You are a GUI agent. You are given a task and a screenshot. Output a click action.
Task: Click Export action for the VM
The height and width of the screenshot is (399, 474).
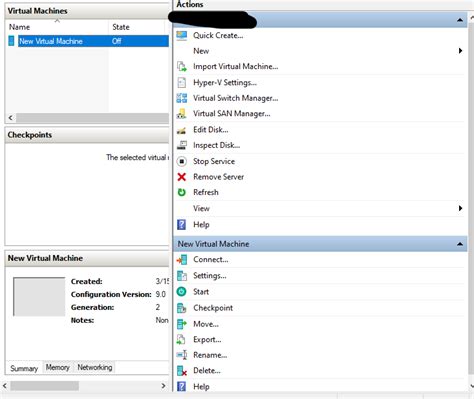tap(207, 340)
